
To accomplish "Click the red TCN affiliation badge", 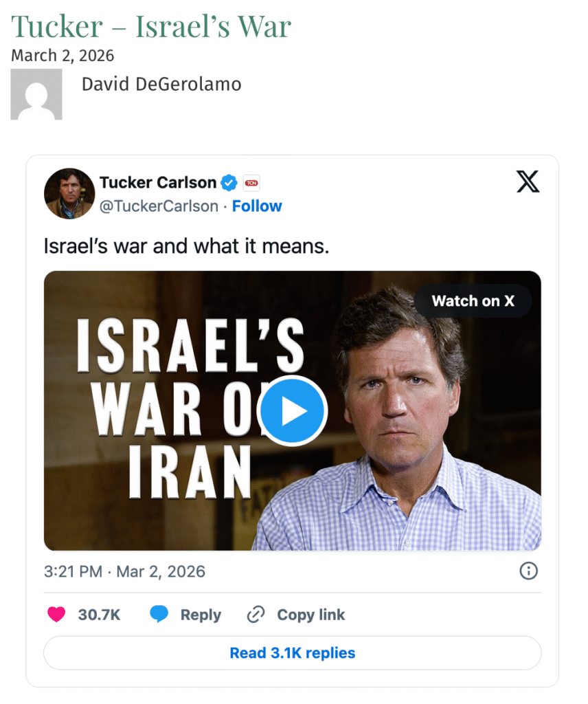I will pyautogui.click(x=251, y=183).
